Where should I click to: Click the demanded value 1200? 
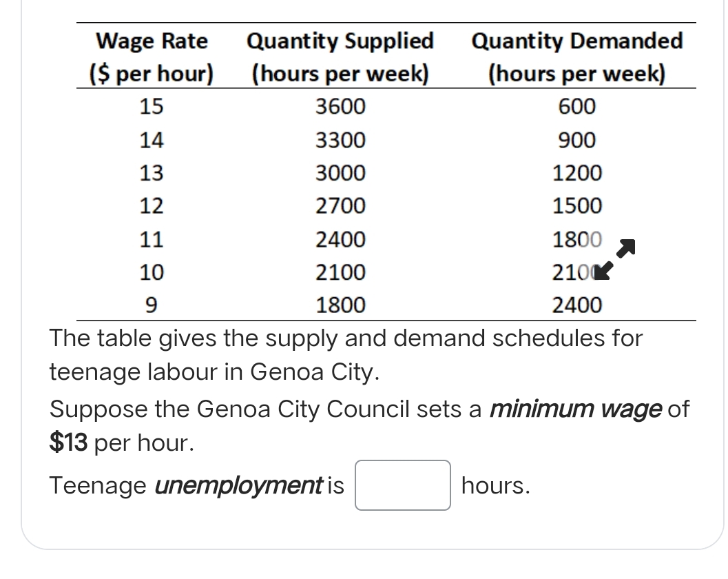coord(578,173)
